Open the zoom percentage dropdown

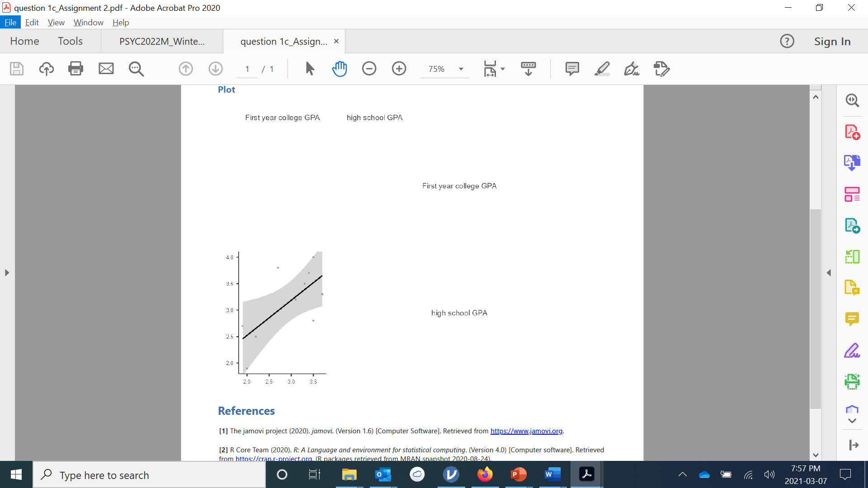461,69
